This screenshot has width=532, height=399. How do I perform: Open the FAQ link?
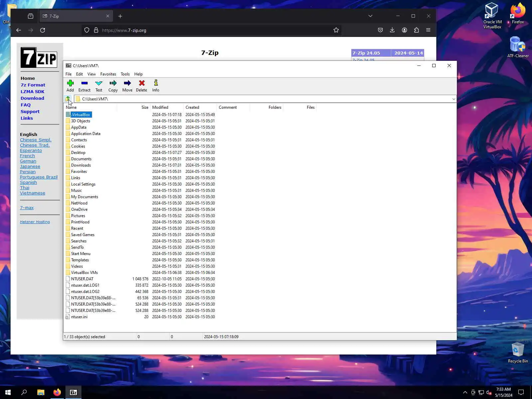click(x=26, y=105)
